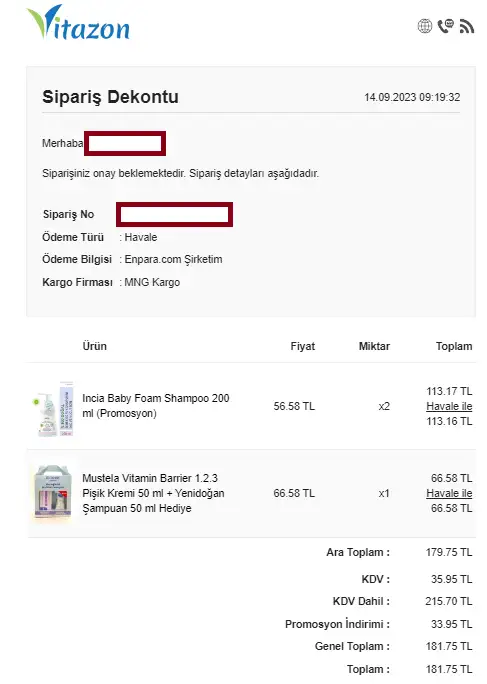Click the phone contact icon
The image size is (487, 684).
click(446, 26)
